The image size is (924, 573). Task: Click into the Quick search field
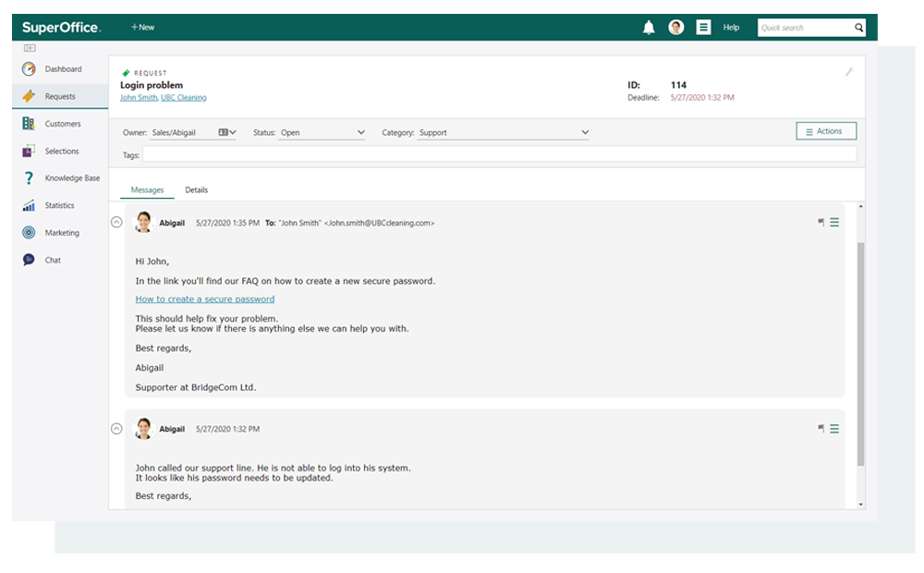pos(805,28)
